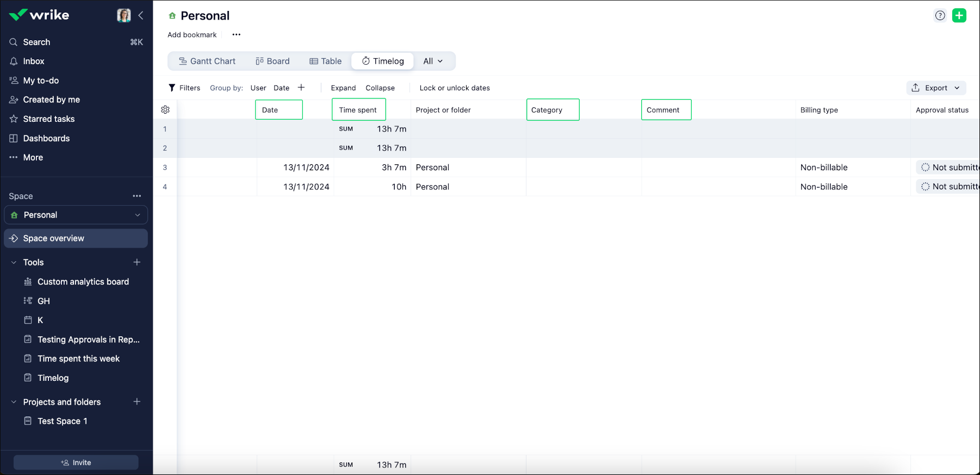Open Custom analytics board in sidebar
Screen dimensions: 980x475
(83, 282)
